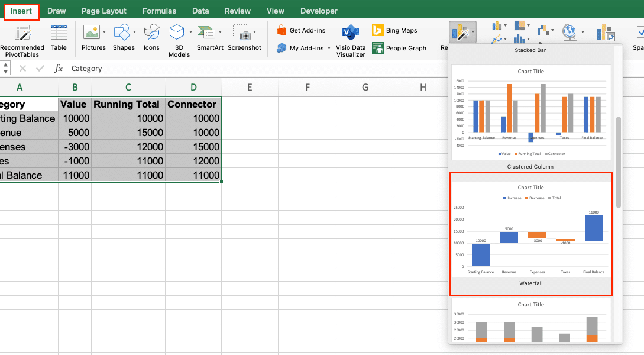Click the cell containing -3000

pyautogui.click(x=75, y=147)
